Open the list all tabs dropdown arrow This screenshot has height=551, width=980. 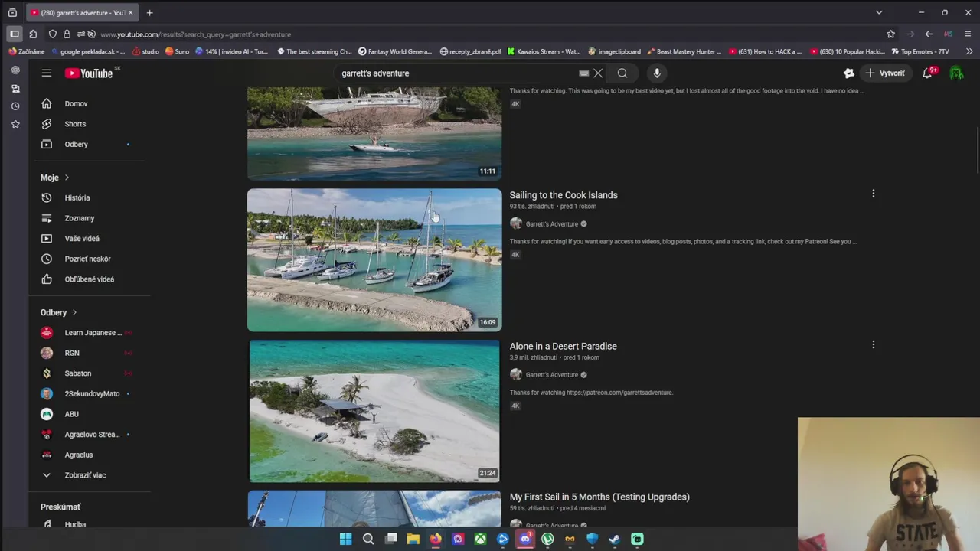click(x=879, y=12)
